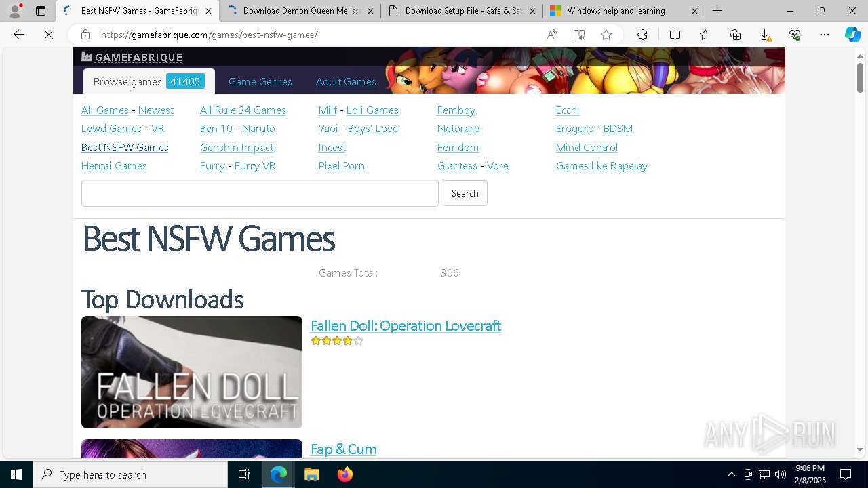868x488 pixels.
Task: Open the Copilot sidebar icon
Action: 852,35
